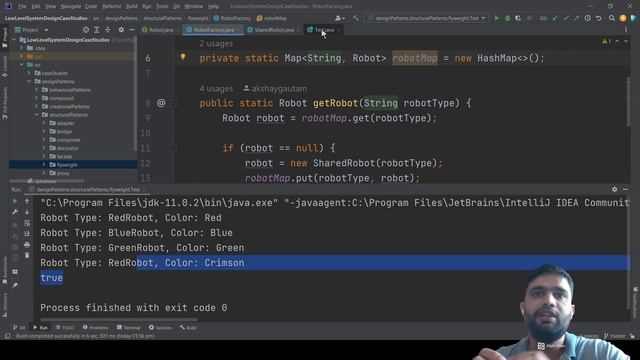Screen dimensions: 640x360
Task: Click the wrench icon below the Run panel's rerun button
Action: [15, 212]
